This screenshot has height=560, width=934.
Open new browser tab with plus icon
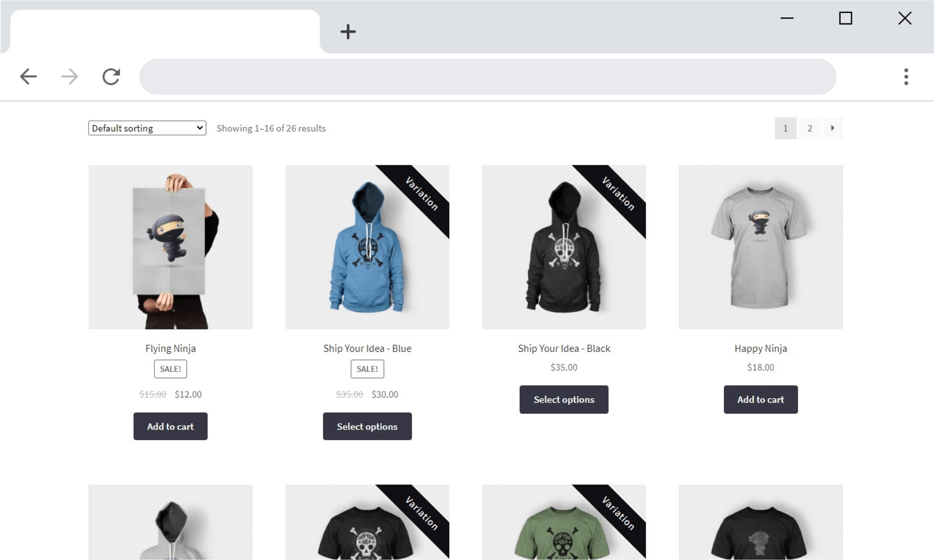(x=347, y=32)
